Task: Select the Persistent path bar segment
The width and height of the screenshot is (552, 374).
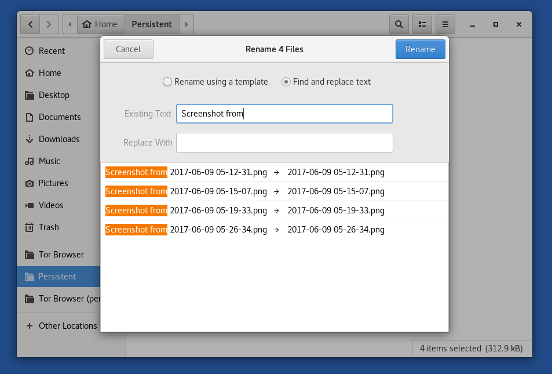Action: pos(152,24)
